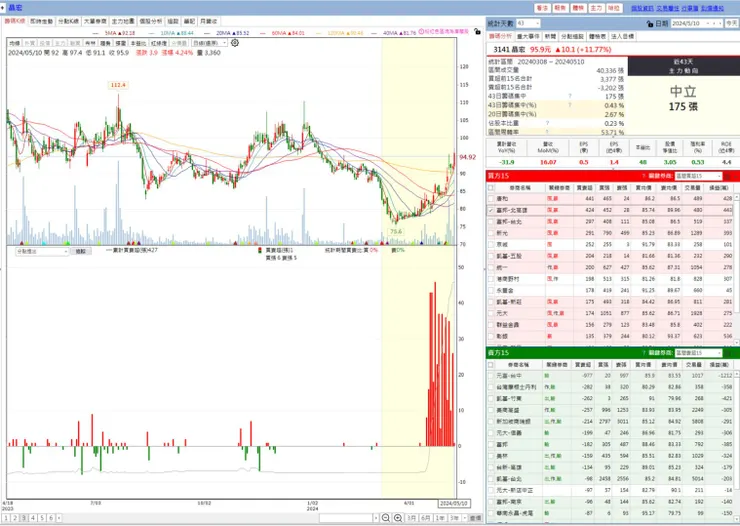Open the dropdown arrow by the bottom search box
740x526 pixels.
(376, 518)
